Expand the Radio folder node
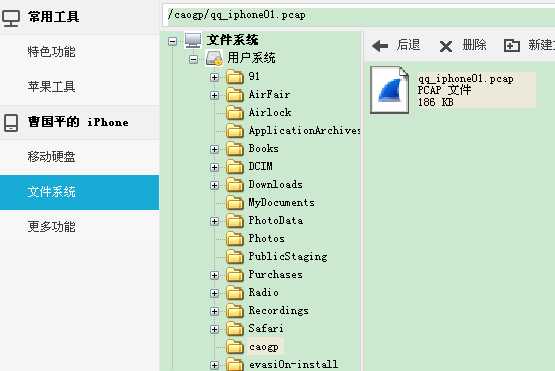 pos(214,293)
